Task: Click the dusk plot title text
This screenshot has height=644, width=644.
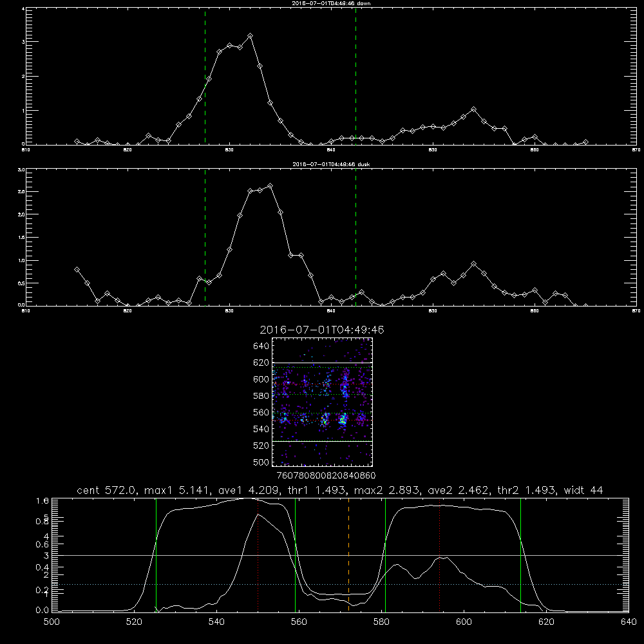Action: [x=331, y=164]
